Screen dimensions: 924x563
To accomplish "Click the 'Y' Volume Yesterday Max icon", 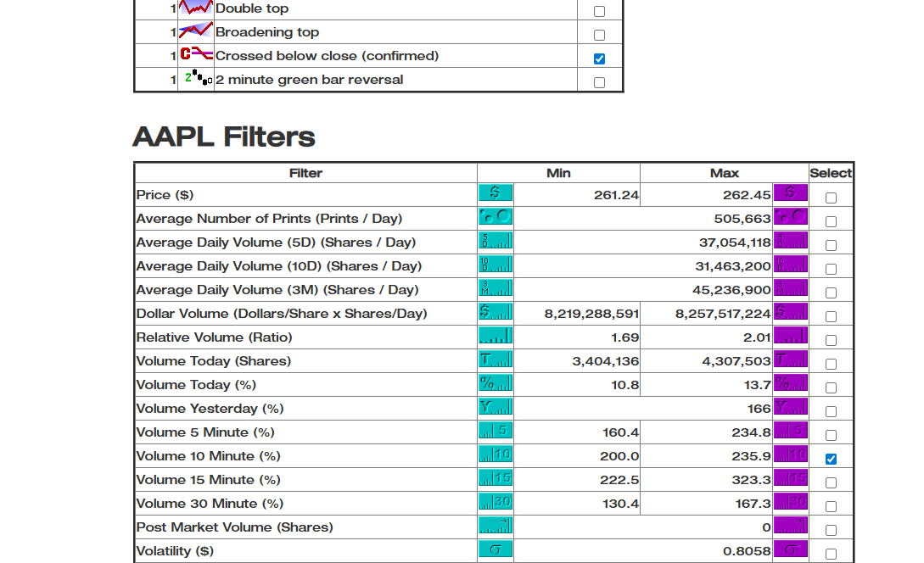I will click(x=791, y=408).
